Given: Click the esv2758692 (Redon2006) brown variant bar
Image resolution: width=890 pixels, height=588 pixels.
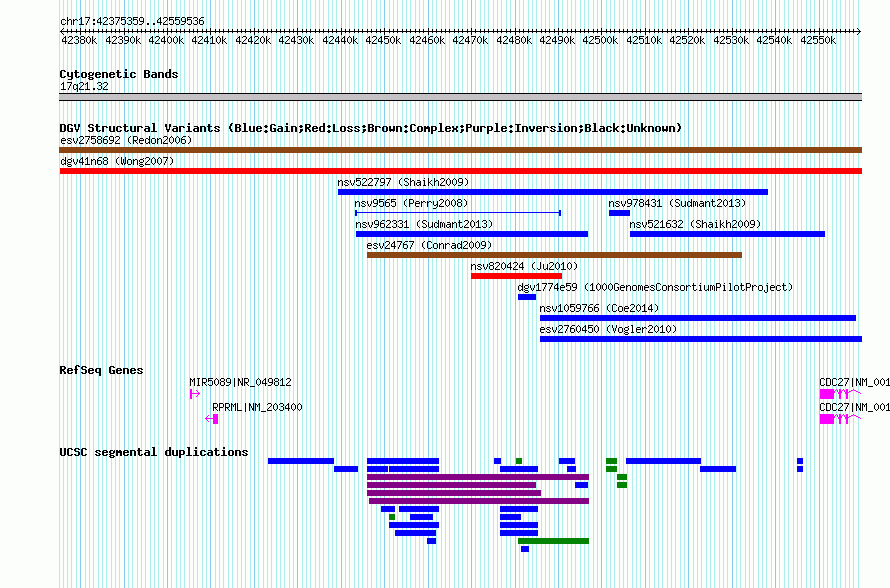Looking at the screenshot, I should pyautogui.click(x=460, y=150).
